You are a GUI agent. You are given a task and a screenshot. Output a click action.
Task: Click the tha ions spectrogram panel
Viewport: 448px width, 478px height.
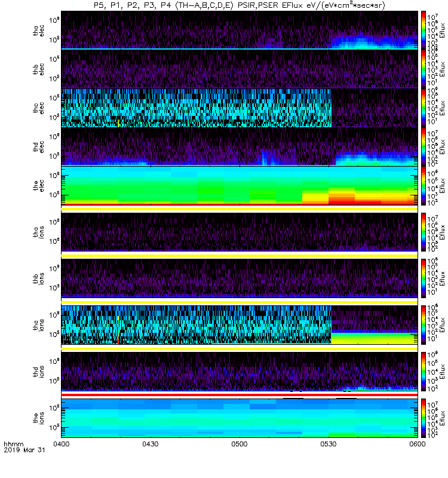240,232
